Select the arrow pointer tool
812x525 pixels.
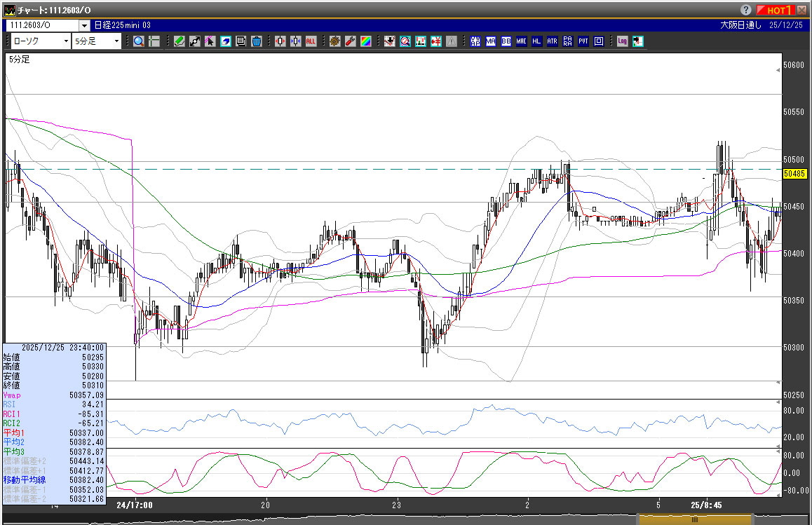(x=210, y=41)
